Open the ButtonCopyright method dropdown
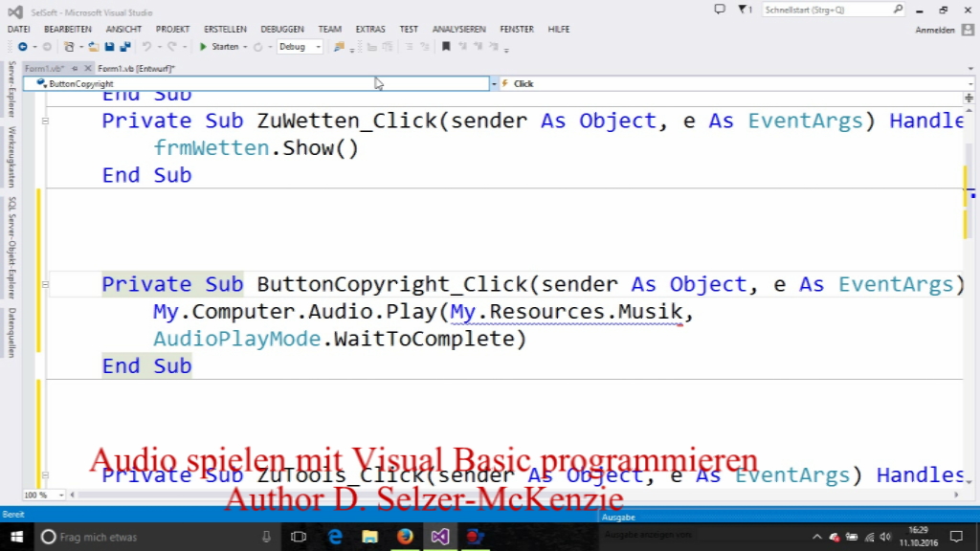 coord(493,83)
